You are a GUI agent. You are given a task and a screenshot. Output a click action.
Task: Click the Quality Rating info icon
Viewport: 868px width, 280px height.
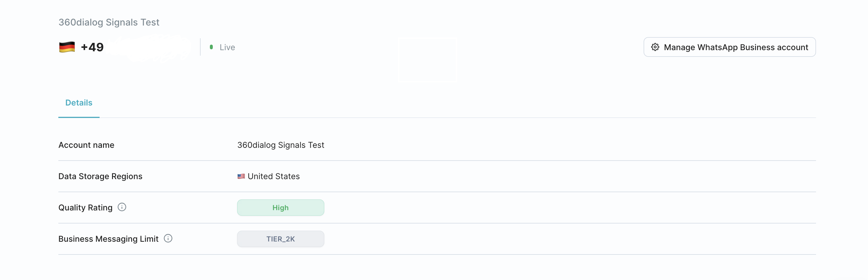click(x=122, y=207)
